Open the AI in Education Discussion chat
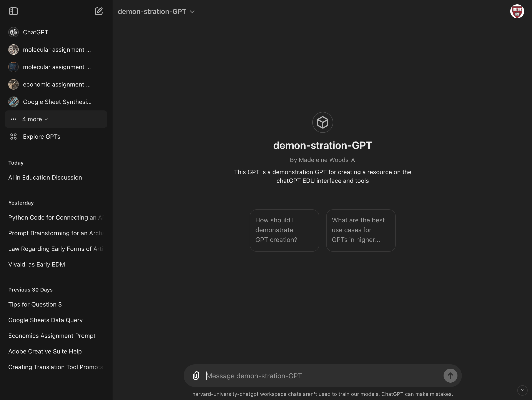 click(x=45, y=177)
